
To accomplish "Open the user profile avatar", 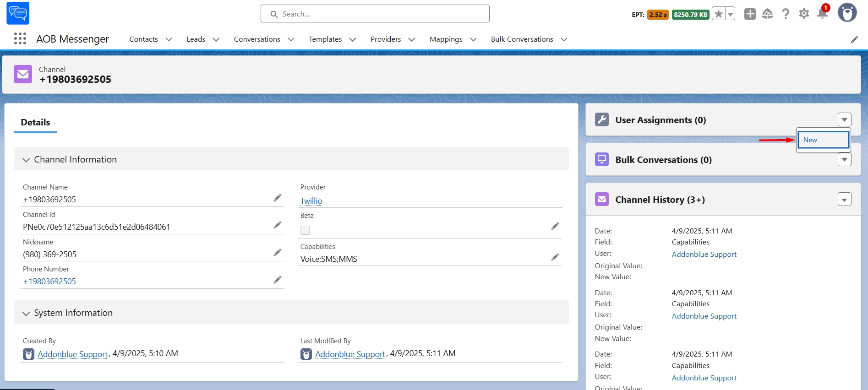I will point(847,13).
